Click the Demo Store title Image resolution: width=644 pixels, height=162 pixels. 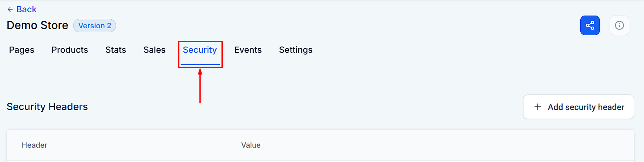tap(38, 25)
